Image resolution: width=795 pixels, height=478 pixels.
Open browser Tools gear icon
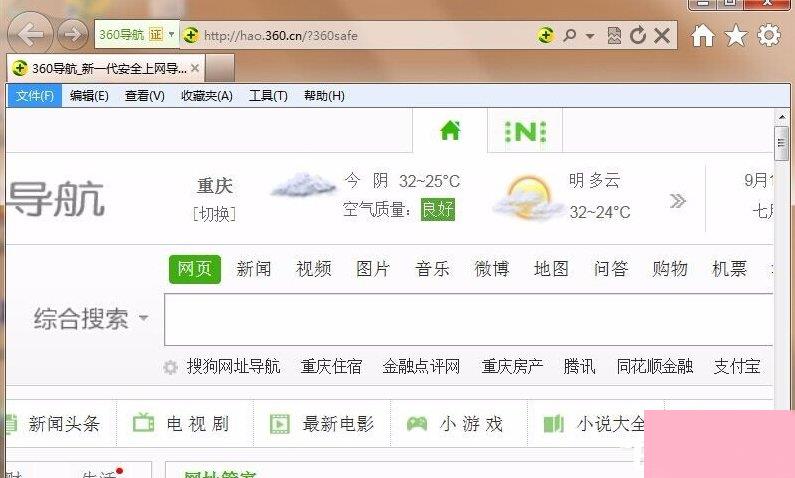769,35
